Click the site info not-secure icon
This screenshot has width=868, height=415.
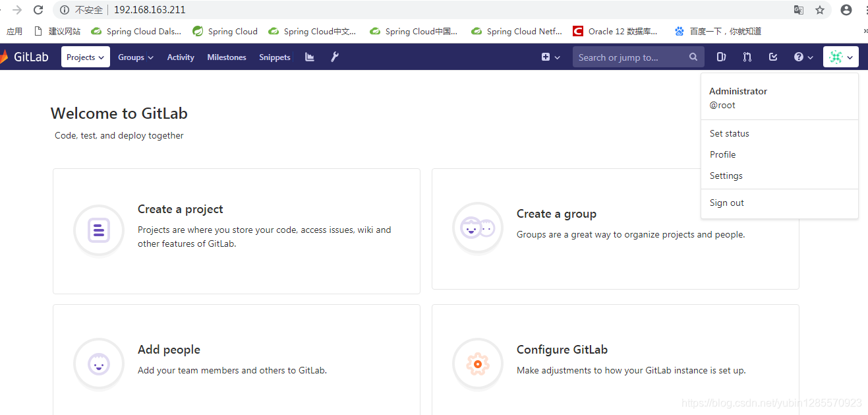pos(65,10)
